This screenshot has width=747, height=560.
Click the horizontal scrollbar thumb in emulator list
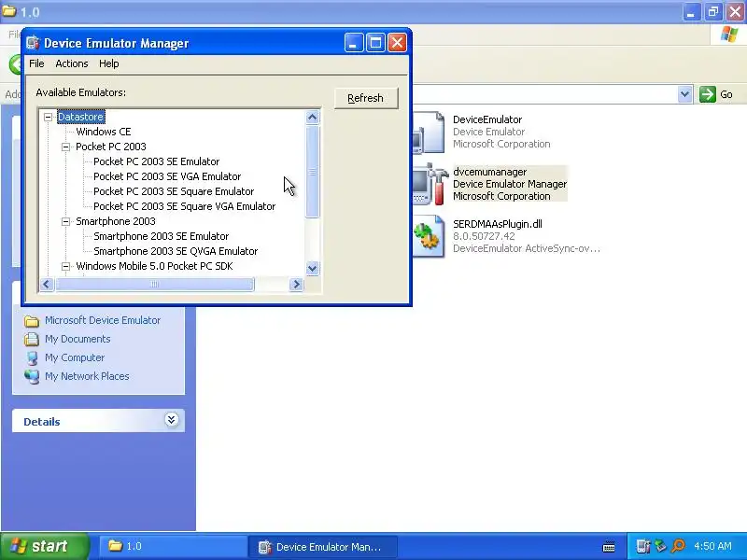click(x=155, y=285)
